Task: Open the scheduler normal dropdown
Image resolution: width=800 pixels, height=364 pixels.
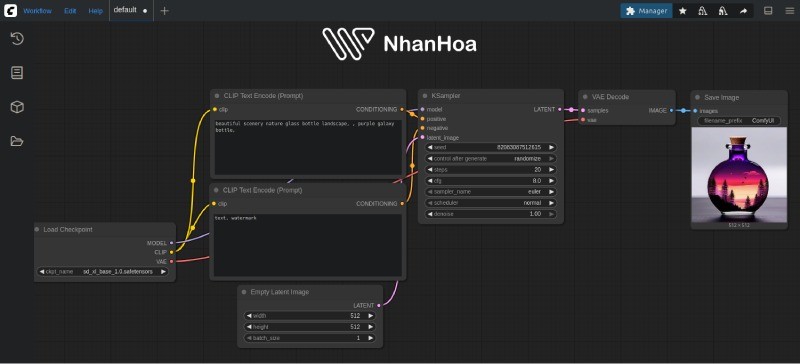Action: [x=491, y=203]
